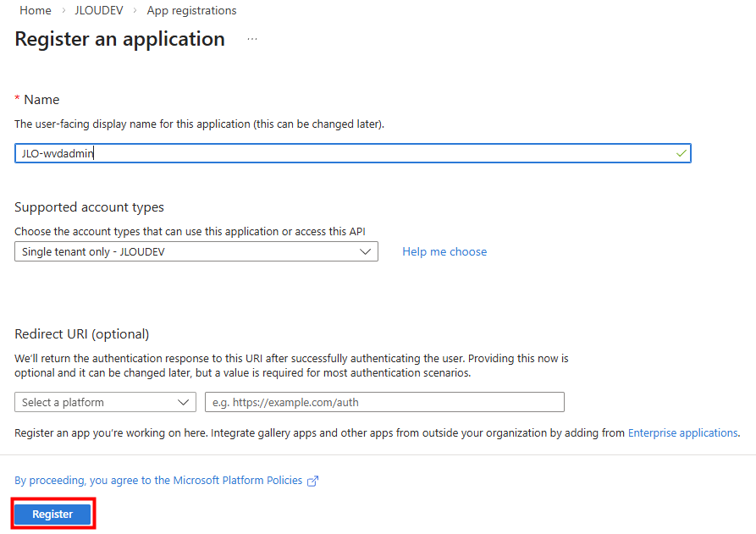Click the Register an application page heading
The width and height of the screenshot is (756, 534).
120,40
